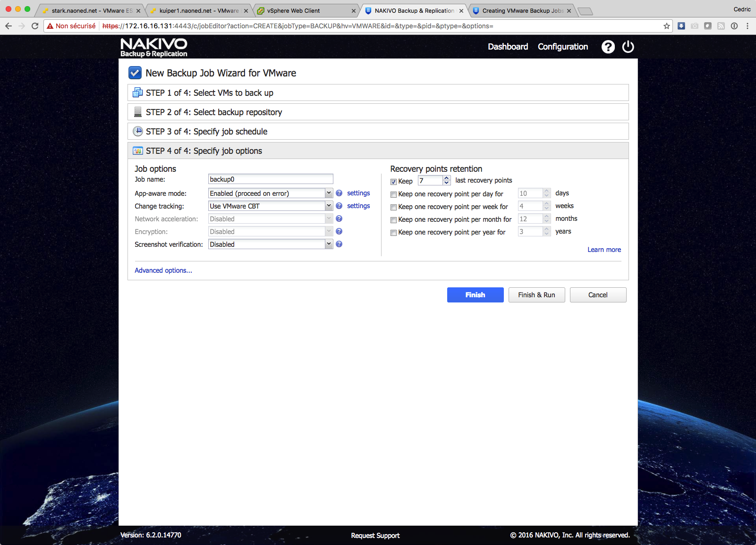Reload the page using browser refresh icon
This screenshot has height=545, width=756.
coord(35,26)
